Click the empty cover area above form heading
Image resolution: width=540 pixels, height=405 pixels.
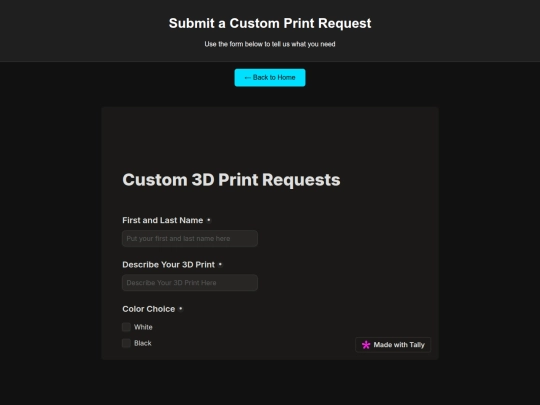270,134
